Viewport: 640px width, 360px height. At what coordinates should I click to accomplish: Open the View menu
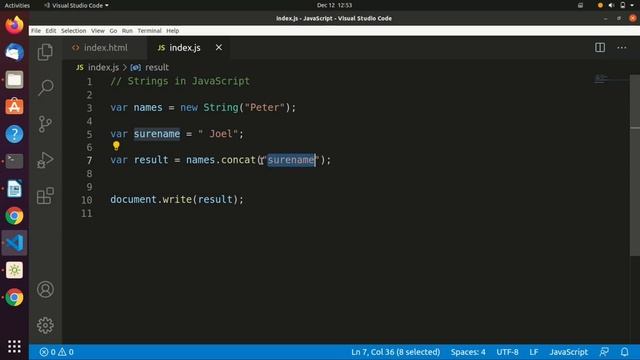pos(98,31)
